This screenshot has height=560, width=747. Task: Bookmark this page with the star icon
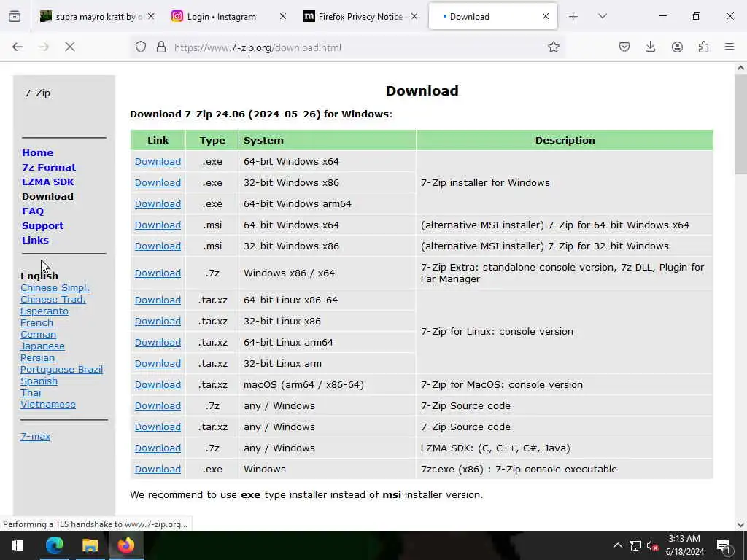pyautogui.click(x=553, y=47)
